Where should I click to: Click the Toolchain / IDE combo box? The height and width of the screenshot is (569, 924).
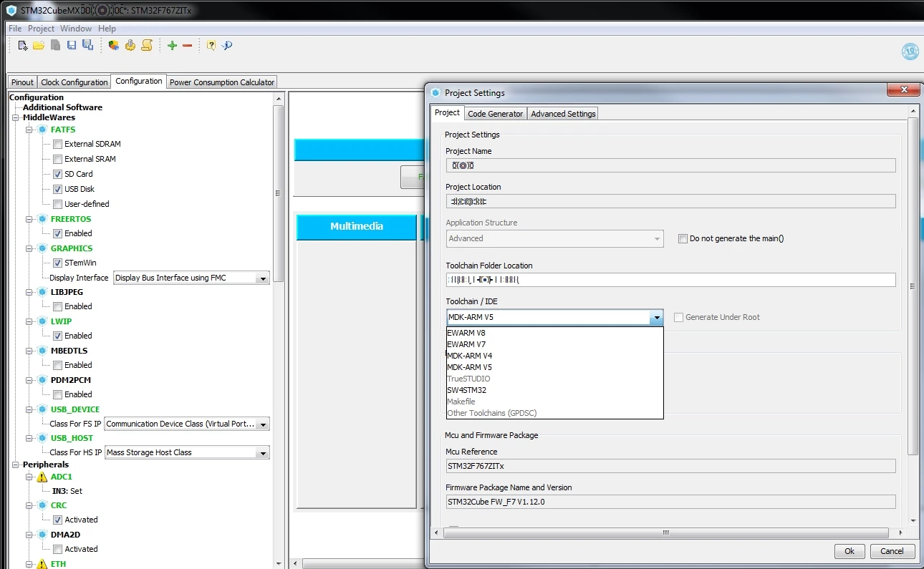coord(554,317)
